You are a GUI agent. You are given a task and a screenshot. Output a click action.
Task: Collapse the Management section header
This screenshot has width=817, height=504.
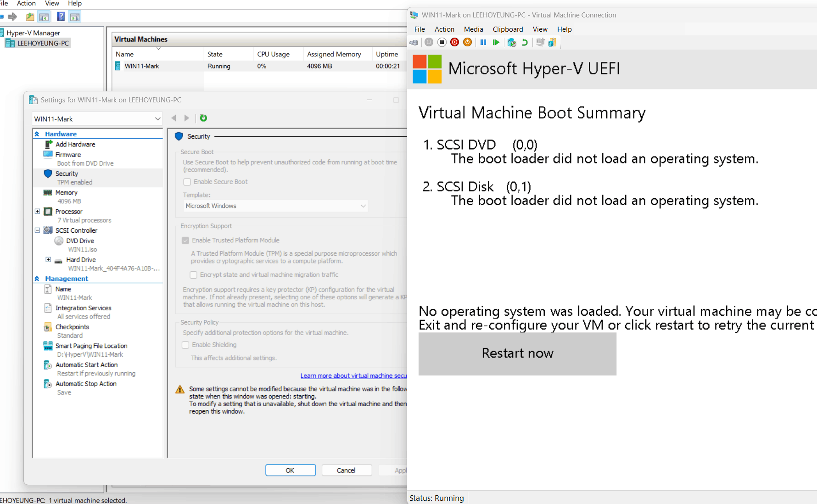(37, 279)
